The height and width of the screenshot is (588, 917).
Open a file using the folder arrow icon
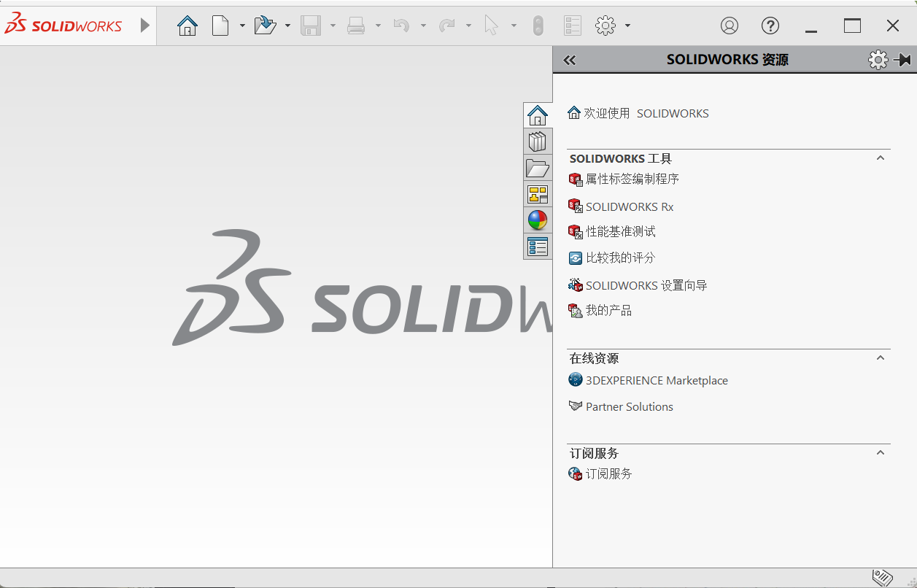click(265, 26)
